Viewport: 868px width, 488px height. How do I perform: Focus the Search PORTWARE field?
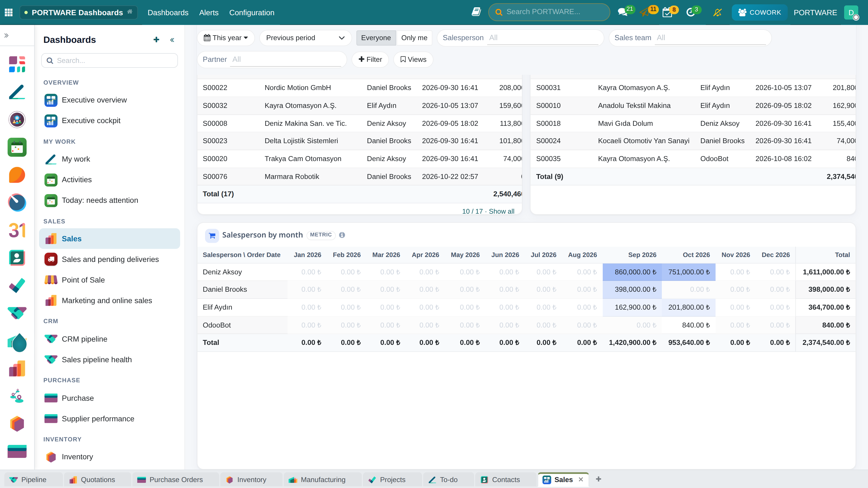pyautogui.click(x=549, y=12)
